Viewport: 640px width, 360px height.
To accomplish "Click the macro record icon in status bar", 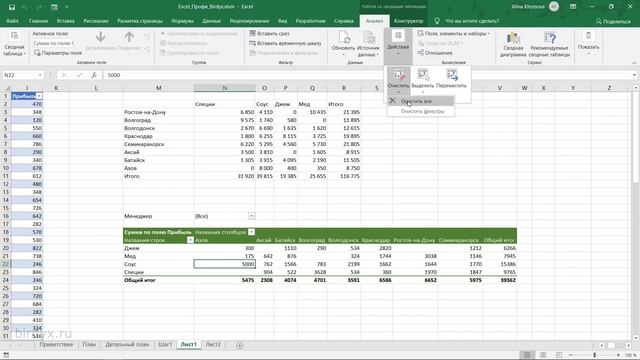I will tap(6, 356).
